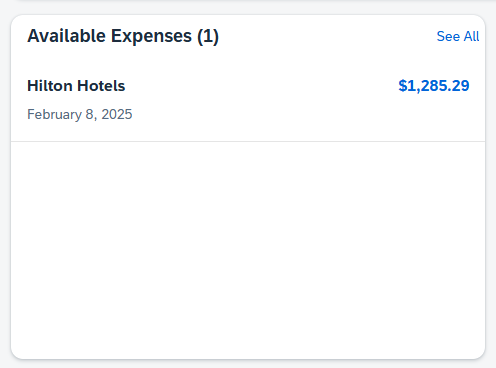Viewport: 496px width, 368px height.
Task: Click the gap between Hilton Hotels and the amount
Action: pos(262,86)
